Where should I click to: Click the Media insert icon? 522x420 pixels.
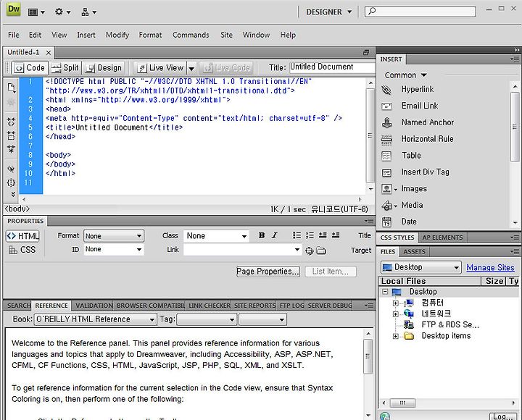(x=386, y=206)
